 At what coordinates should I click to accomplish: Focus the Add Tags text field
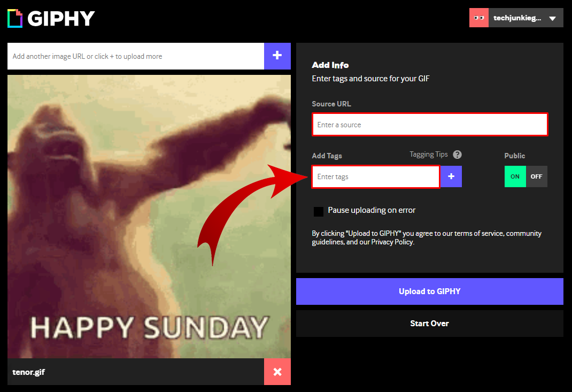[x=376, y=176]
